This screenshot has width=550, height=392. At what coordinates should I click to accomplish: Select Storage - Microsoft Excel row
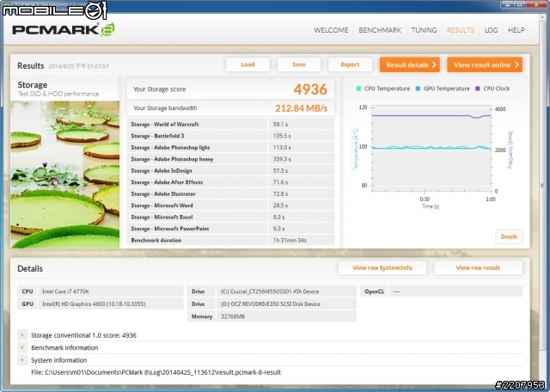[x=230, y=217]
